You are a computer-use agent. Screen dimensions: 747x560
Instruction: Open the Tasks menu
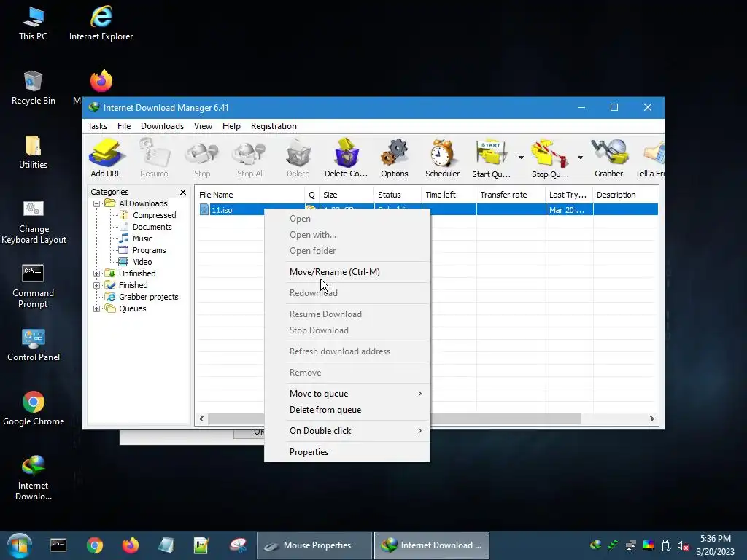97,126
